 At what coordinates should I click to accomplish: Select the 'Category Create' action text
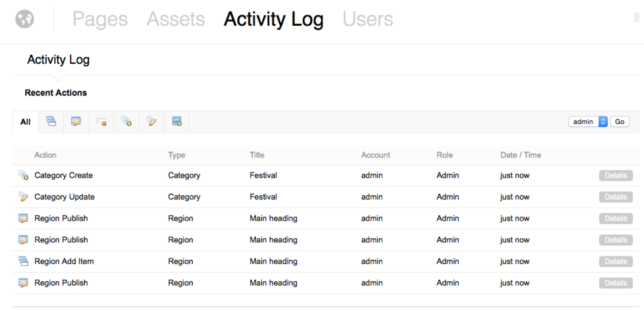[63, 175]
